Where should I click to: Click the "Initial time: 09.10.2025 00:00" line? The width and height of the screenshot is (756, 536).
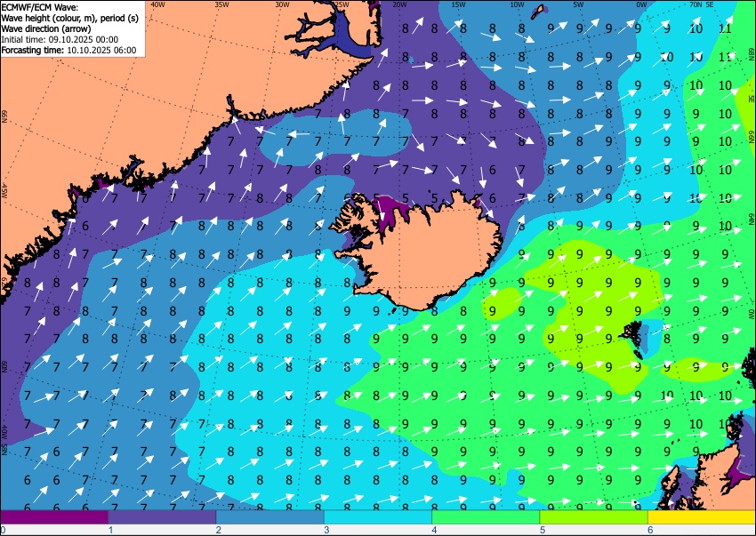[x=60, y=39]
